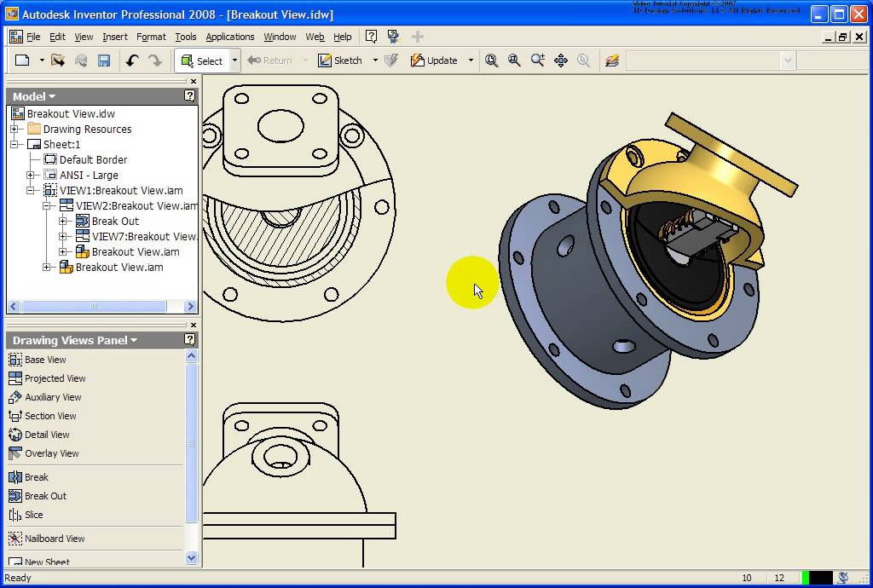Click the shaded valve assembly view

pyautogui.click(x=648, y=262)
